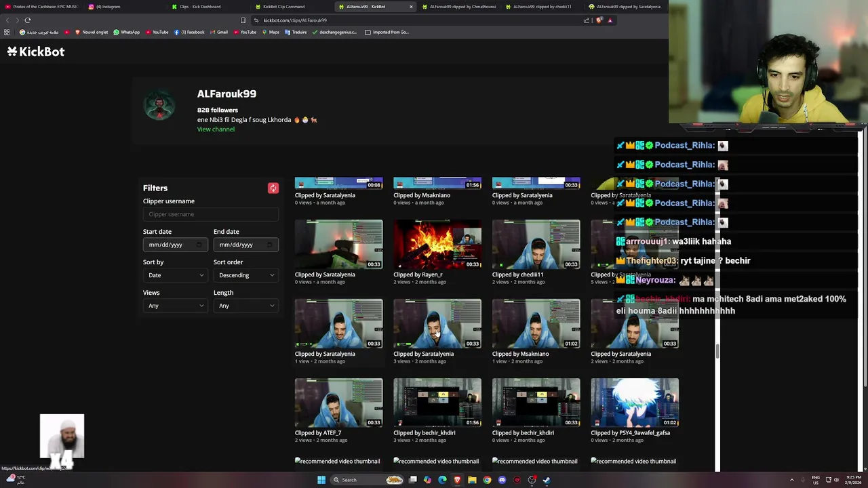The image size is (868, 488).
Task: Open the anime PSY4_9awafel_gafsa clip thumbnail
Action: click(x=635, y=403)
